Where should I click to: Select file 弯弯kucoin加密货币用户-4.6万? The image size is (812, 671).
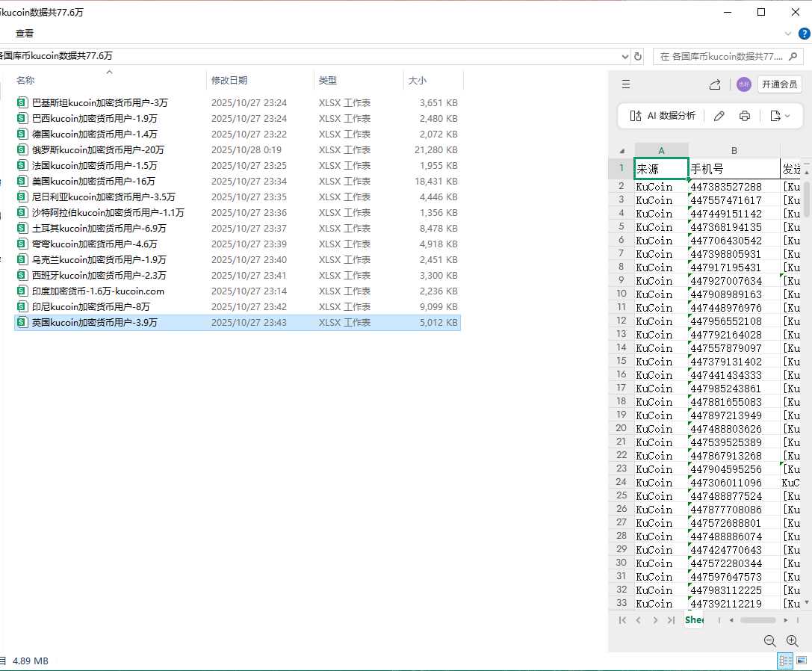click(94, 244)
